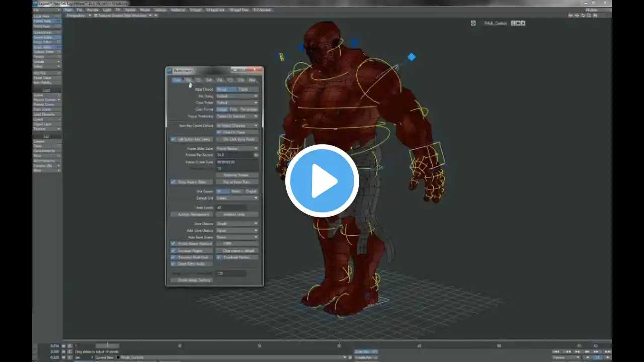Click the Frames Per Second stepper arrows
This screenshot has height=362, width=644.
coord(256,155)
